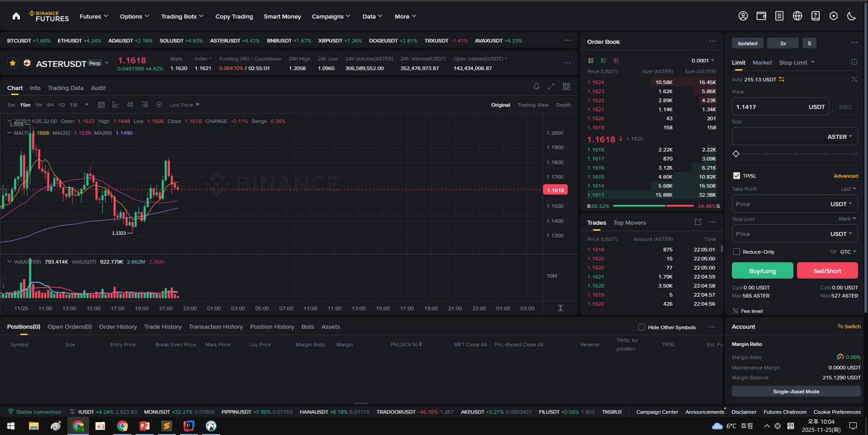Switch theme with the moon icon
Viewport: 868px width, 435px height.
[851, 16]
